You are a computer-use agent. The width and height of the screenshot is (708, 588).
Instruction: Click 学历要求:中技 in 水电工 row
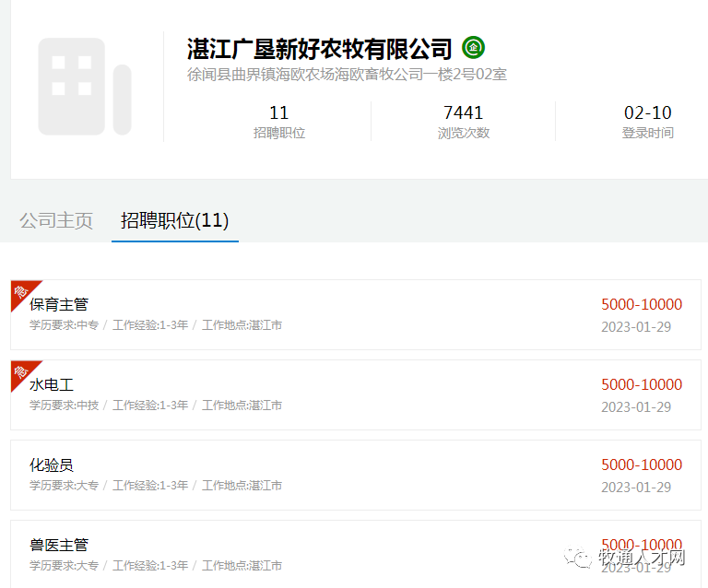pyautogui.click(x=64, y=406)
